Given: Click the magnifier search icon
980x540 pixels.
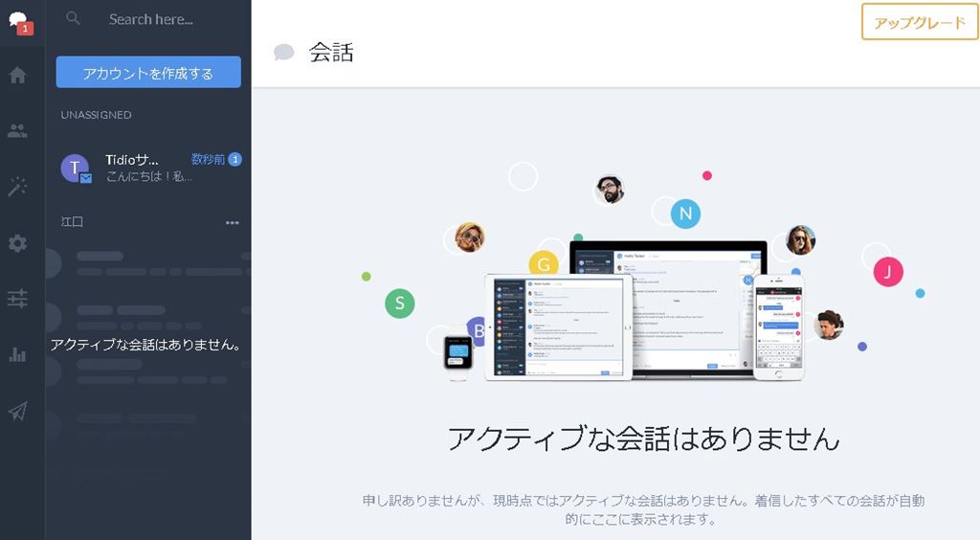Looking at the screenshot, I should [x=73, y=19].
